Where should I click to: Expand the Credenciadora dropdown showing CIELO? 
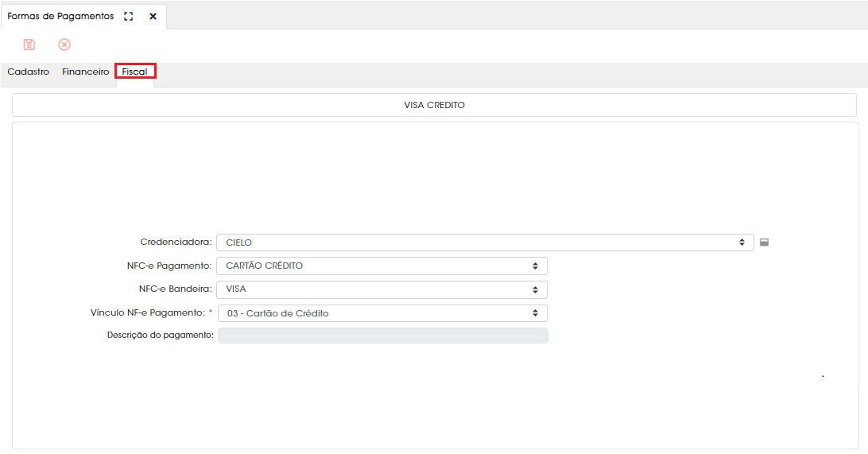click(x=485, y=243)
